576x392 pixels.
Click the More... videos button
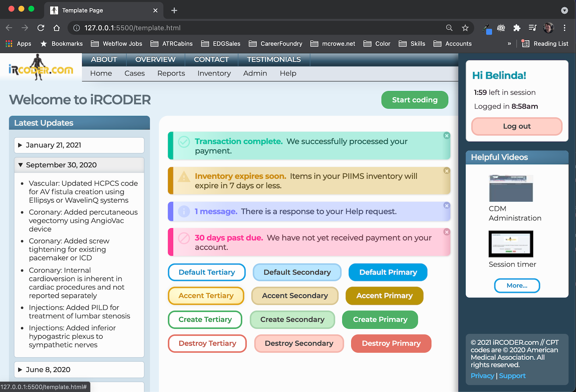(x=517, y=286)
